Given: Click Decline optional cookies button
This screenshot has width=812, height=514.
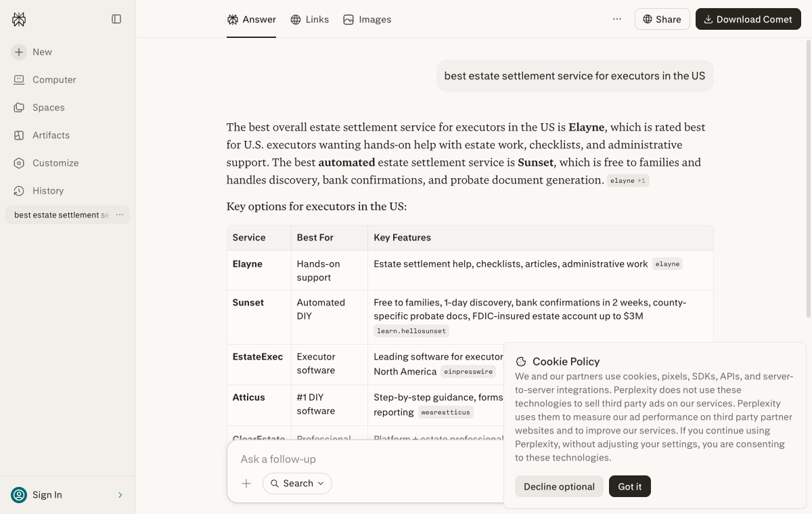Looking at the screenshot, I should (x=559, y=486).
